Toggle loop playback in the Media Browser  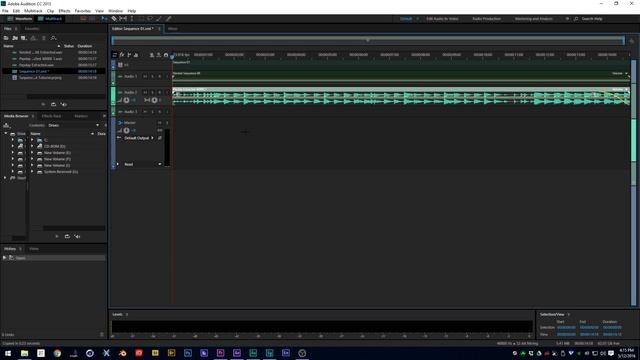[67, 236]
